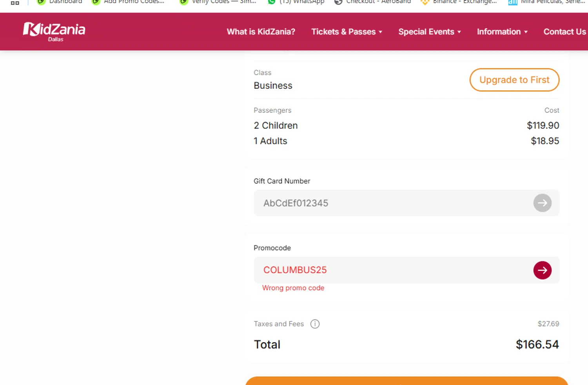Select the Wrong promo code message
Image resolution: width=588 pixels, height=385 pixels.
pos(293,288)
